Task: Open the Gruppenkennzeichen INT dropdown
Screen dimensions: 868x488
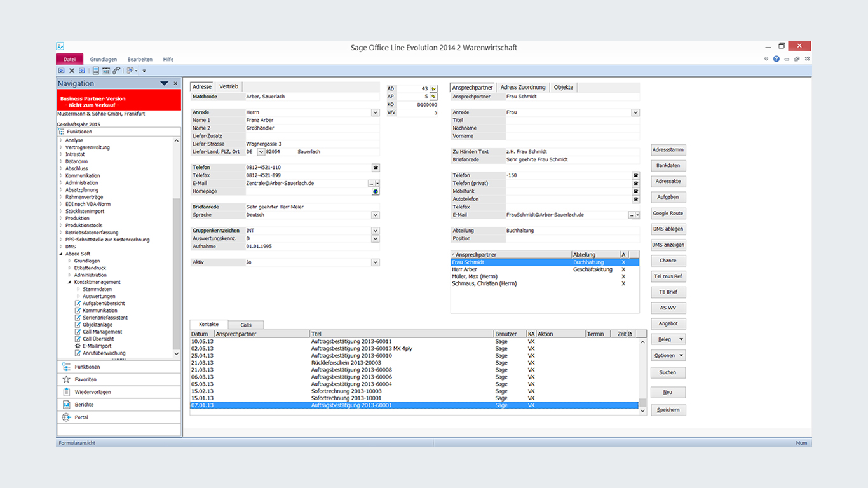Action: click(x=376, y=231)
